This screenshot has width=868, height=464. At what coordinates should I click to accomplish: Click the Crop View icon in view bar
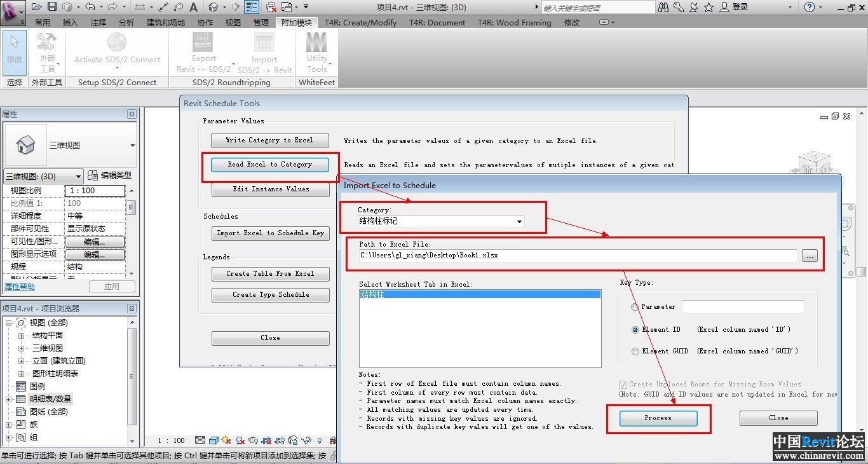(266, 440)
